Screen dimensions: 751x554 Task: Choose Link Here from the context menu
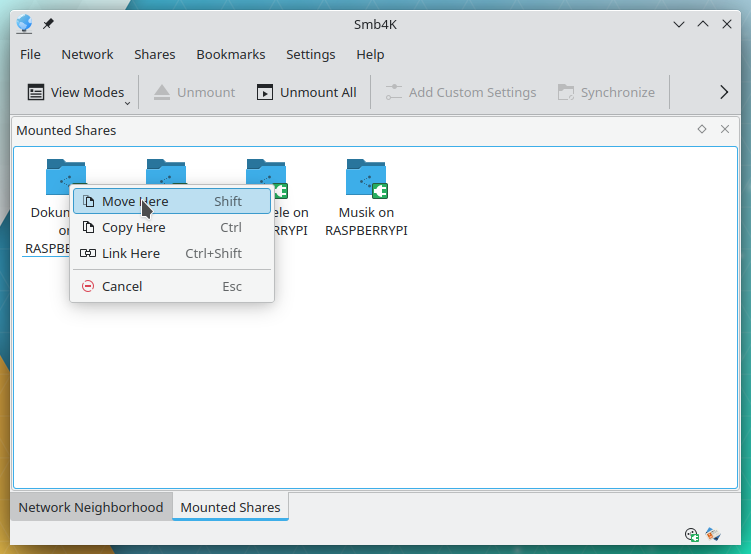[172, 253]
